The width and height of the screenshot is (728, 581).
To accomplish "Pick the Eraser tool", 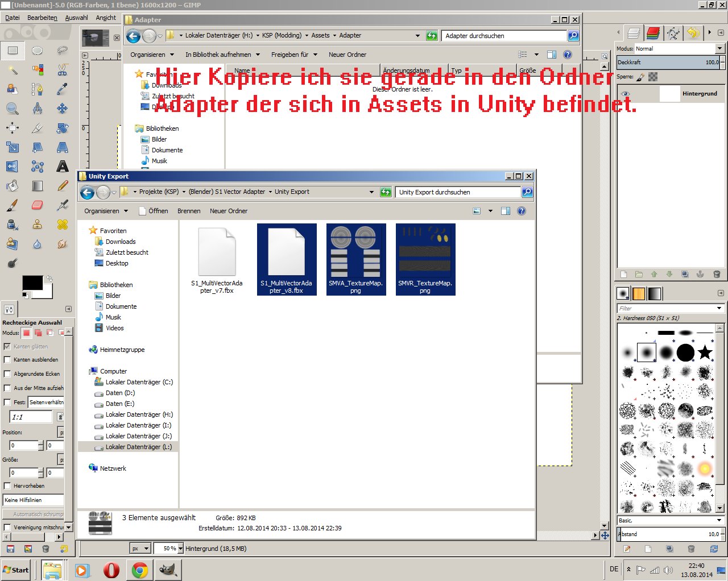I will (x=38, y=205).
